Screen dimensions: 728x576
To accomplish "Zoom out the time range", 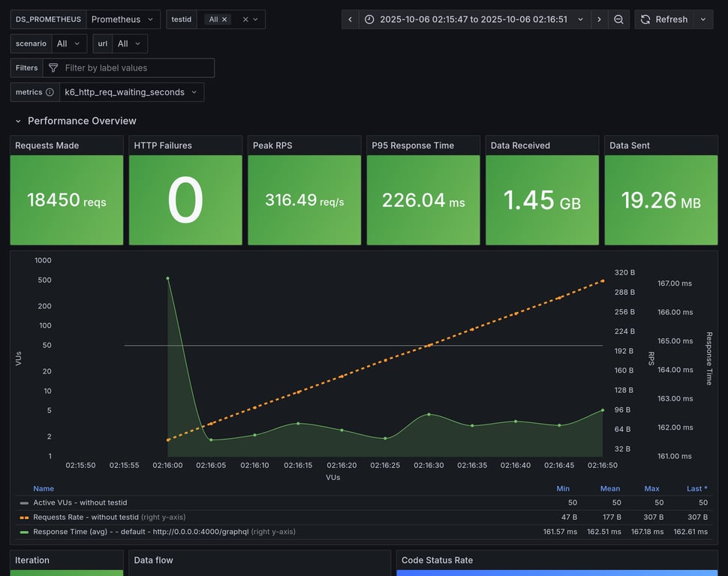I will coord(618,19).
